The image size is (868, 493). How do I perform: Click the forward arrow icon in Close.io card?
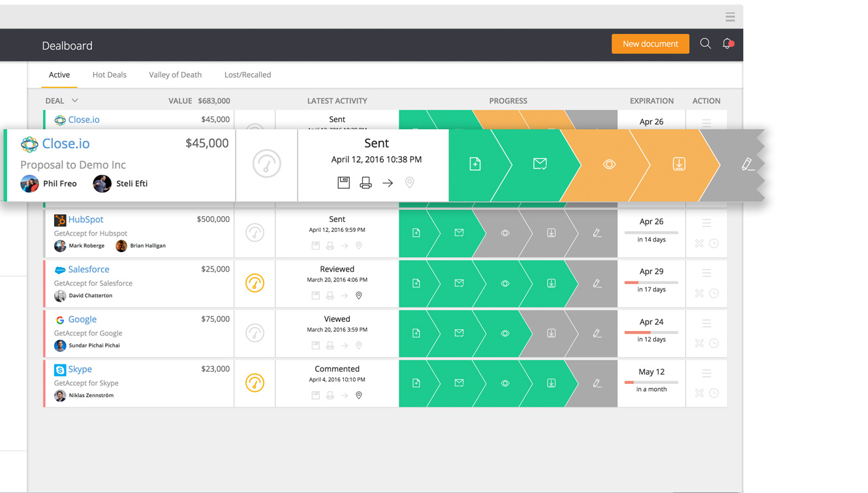pos(388,183)
